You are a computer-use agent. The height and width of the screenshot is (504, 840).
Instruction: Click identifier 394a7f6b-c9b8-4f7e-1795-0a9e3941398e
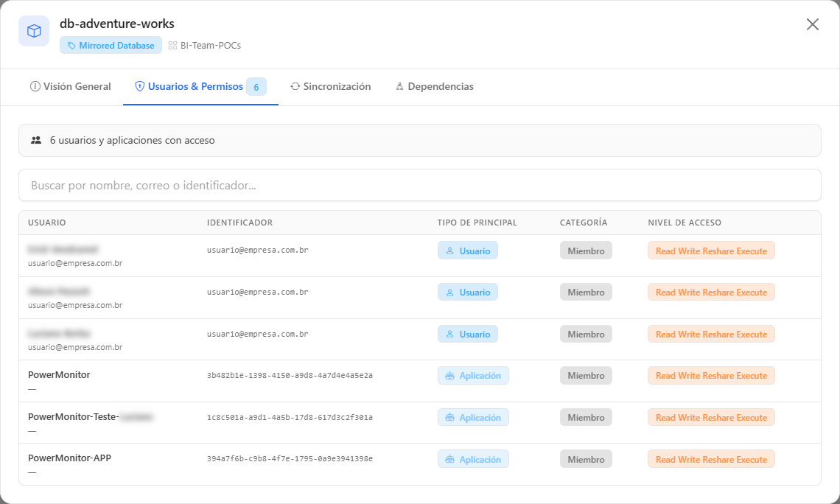click(290, 459)
